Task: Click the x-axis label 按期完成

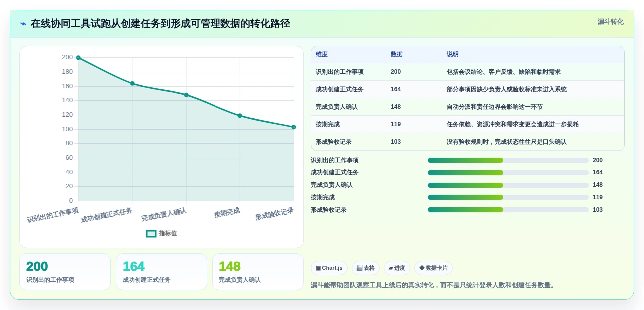Action: click(227, 212)
